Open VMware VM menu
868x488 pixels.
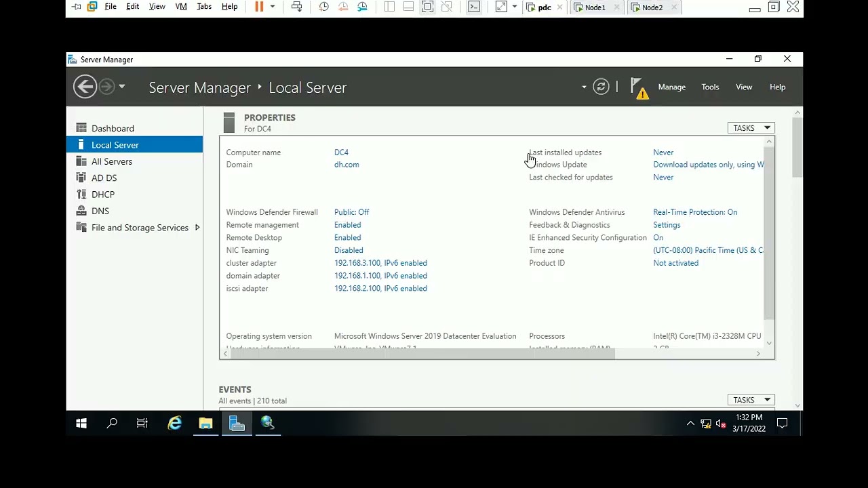point(181,7)
